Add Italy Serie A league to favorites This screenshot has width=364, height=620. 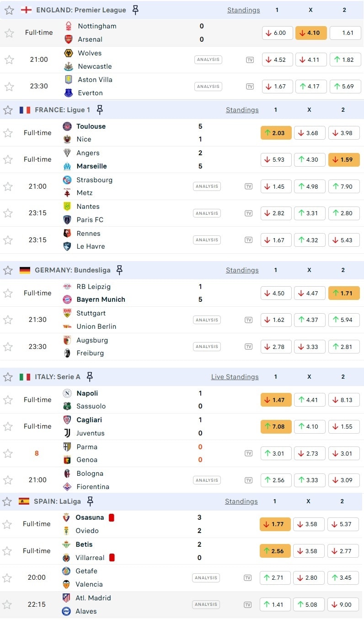click(8, 377)
